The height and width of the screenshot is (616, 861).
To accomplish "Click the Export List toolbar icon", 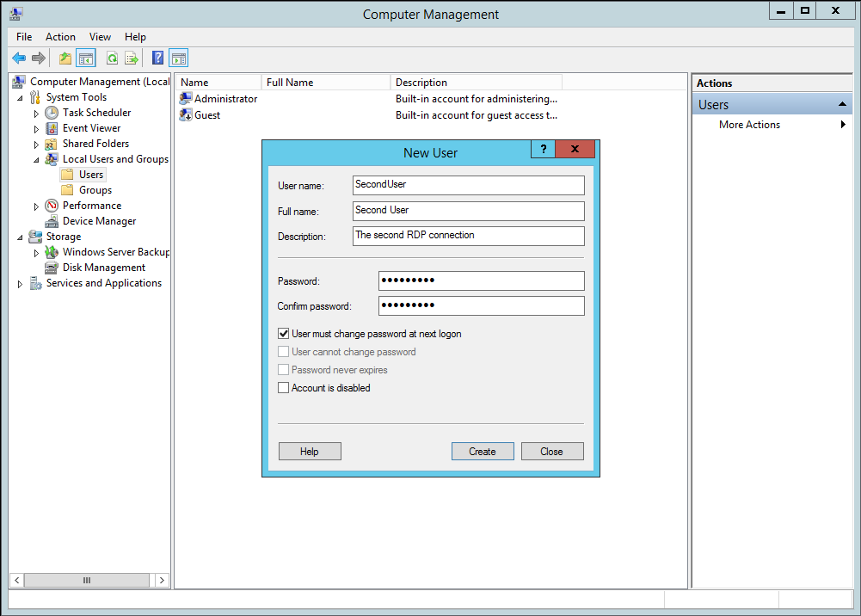I will (132, 58).
